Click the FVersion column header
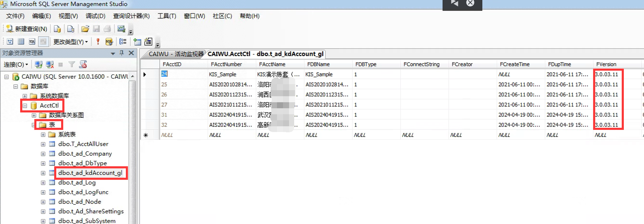The height and width of the screenshot is (224, 644). tap(606, 64)
